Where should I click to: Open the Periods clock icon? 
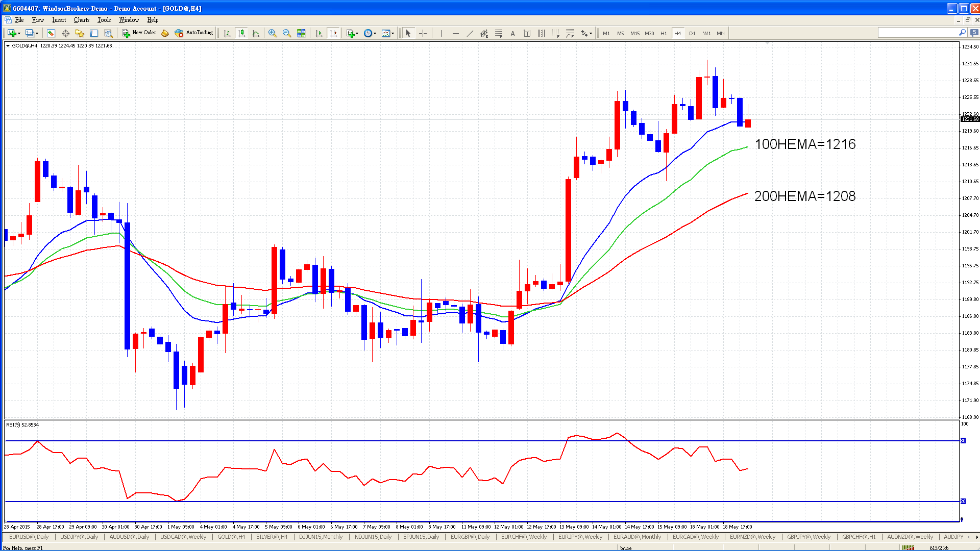[x=367, y=33]
